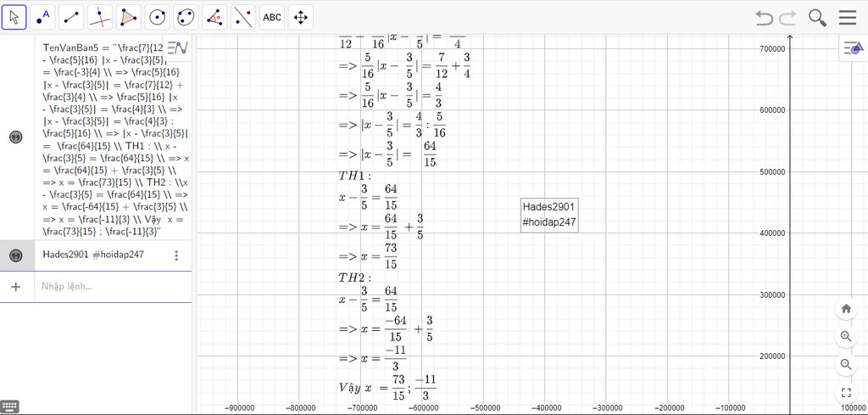Enter fullscreen mode
Viewport: 868px width, 415px height.
[x=846, y=393]
